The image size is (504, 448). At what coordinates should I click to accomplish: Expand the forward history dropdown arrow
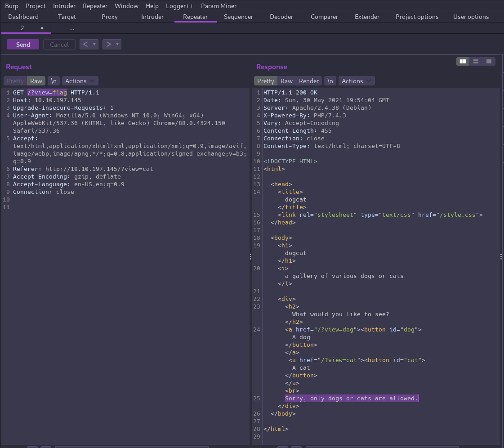pyautogui.click(x=117, y=44)
